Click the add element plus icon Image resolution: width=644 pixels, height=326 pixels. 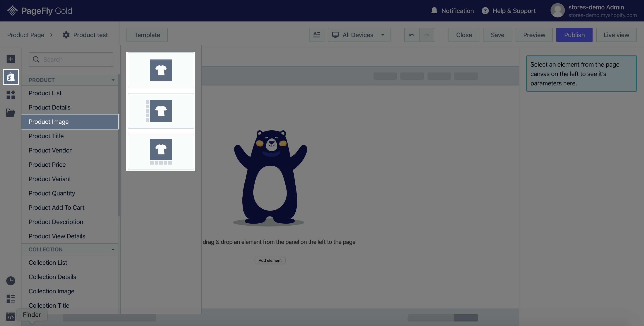(11, 59)
